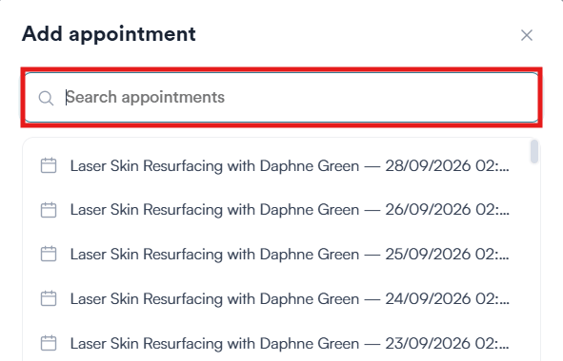Click calendar icon of the 24/09/2026 appointment

point(48,298)
